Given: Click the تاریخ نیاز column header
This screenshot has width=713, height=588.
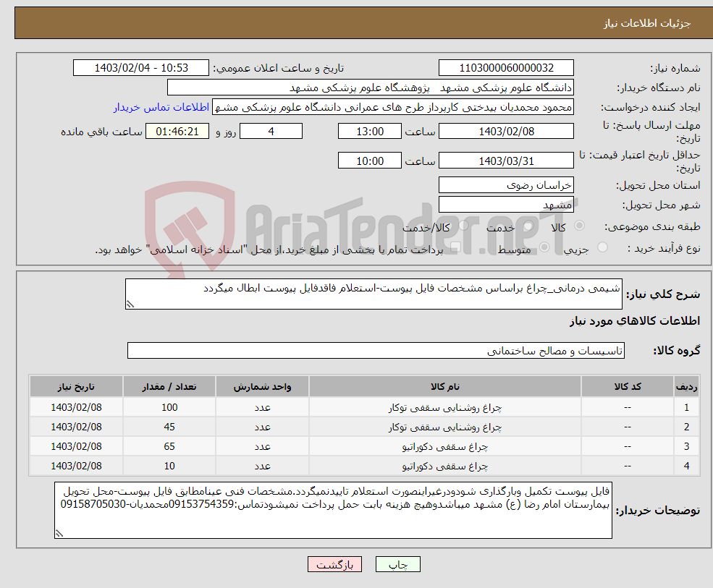Looking at the screenshot, I should point(76,386).
